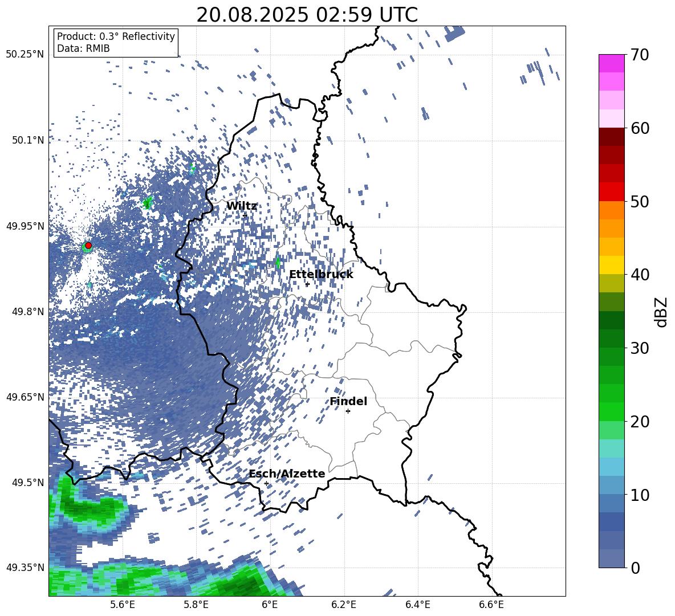The width and height of the screenshot is (675, 616).
Task: Click the 49.8°N latitude label
Action: pos(28,311)
